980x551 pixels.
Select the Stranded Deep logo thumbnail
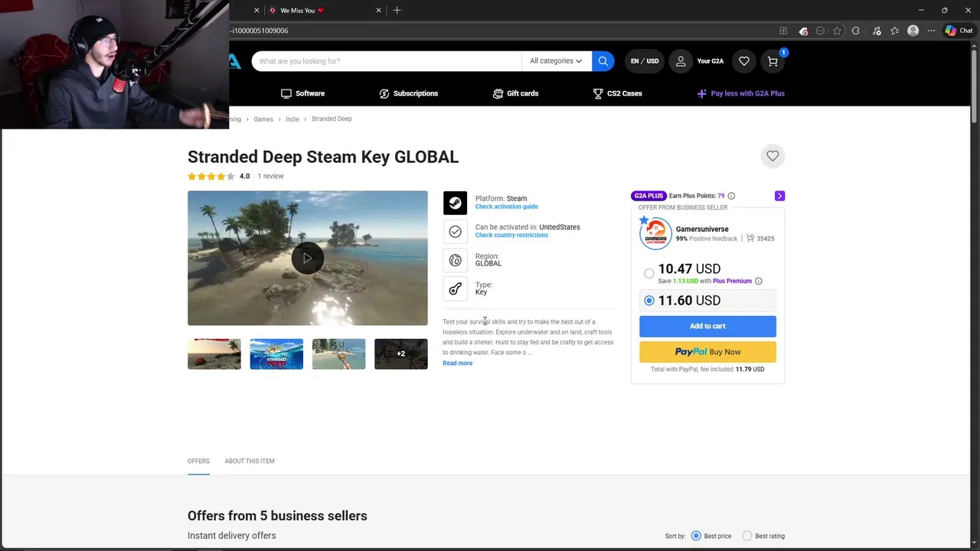(x=276, y=354)
